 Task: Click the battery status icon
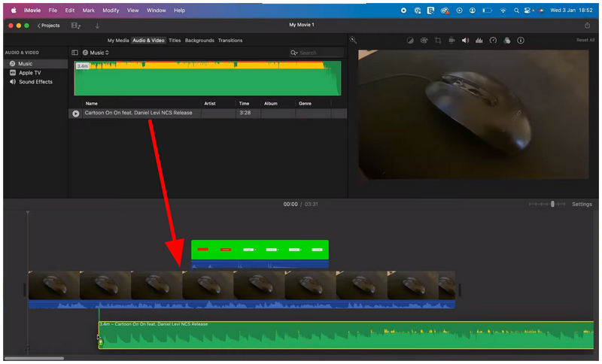pyautogui.click(x=487, y=11)
